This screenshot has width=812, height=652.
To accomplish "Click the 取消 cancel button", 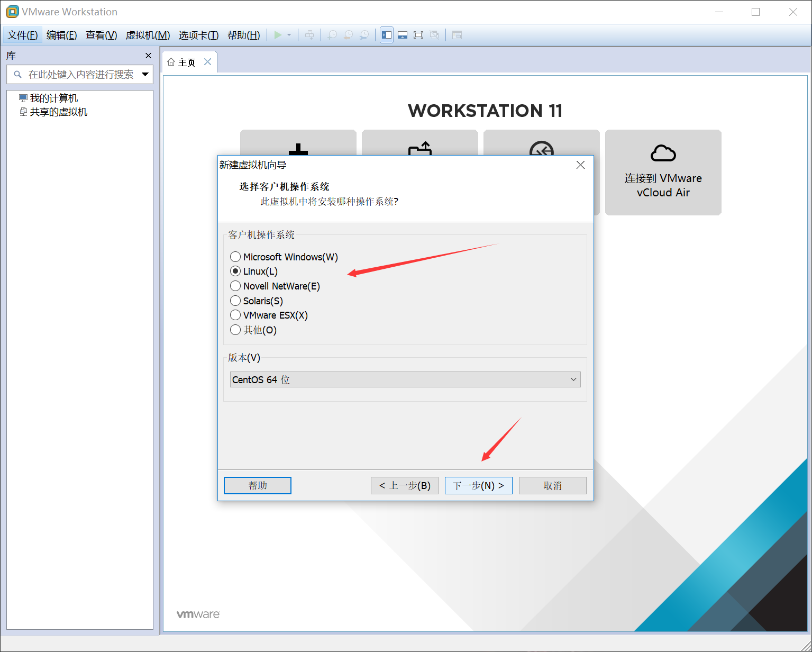I will point(553,485).
